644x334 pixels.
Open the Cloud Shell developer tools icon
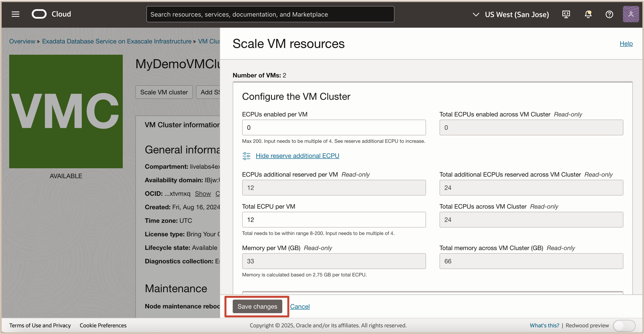566,14
